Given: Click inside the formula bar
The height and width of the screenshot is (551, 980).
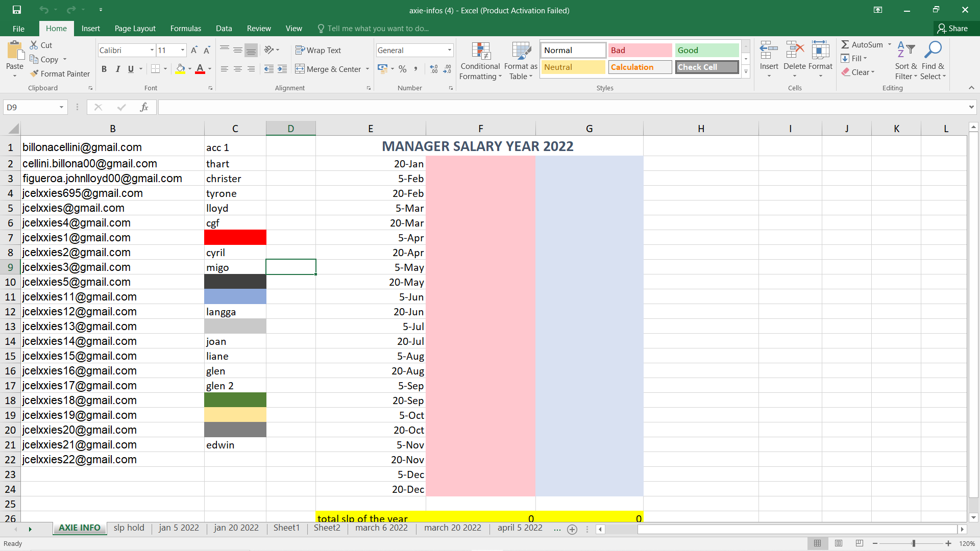Looking at the screenshot, I should pos(561,107).
